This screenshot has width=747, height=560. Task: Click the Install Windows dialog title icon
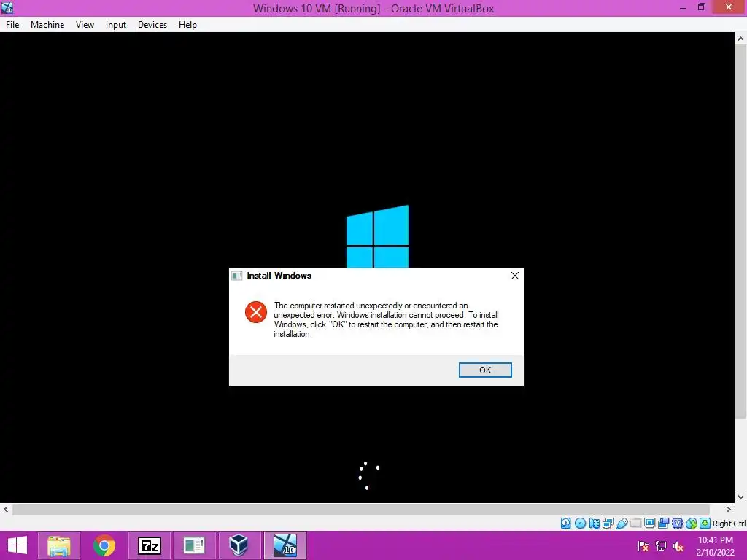(x=237, y=276)
